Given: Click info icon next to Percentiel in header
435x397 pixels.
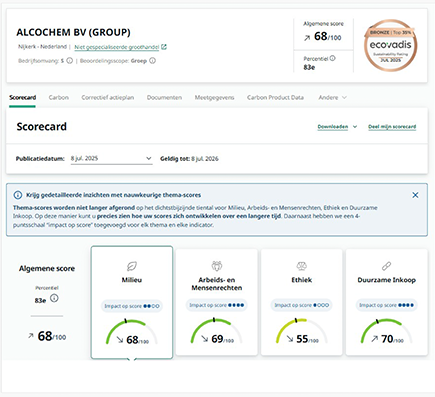Looking at the screenshot, I should 332,58.
